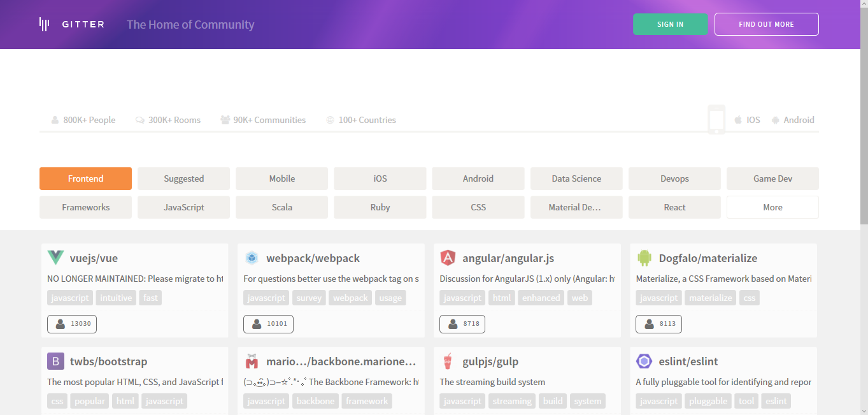
Task: Choose the JavaScript category tab
Action: click(183, 207)
